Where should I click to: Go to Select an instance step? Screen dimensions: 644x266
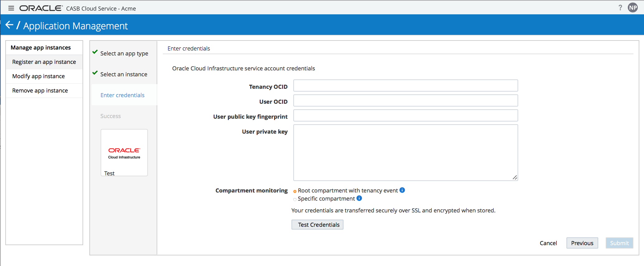[124, 74]
